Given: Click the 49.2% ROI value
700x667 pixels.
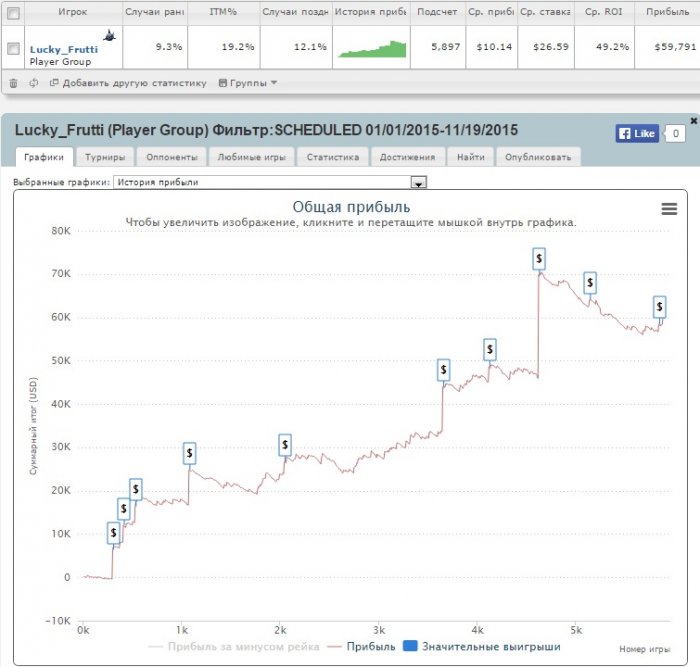Looking at the screenshot, I should [612, 47].
